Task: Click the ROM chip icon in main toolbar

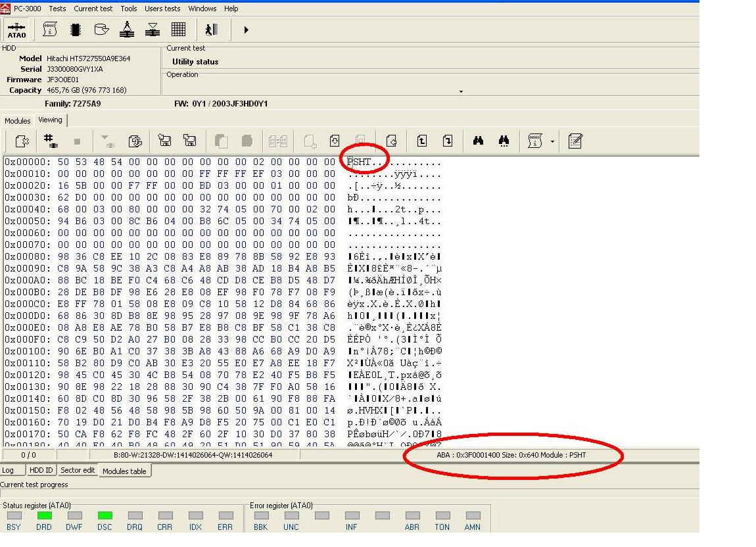Action: coord(75,30)
